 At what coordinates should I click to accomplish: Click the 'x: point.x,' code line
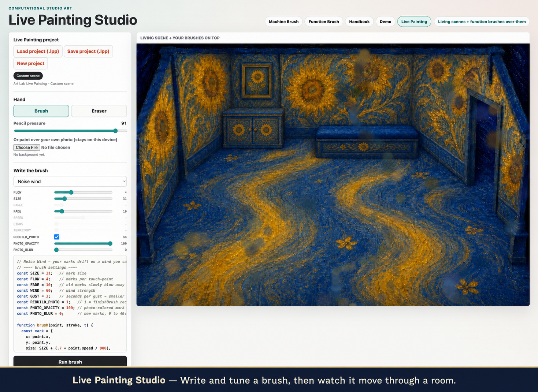pyautogui.click(x=38, y=337)
